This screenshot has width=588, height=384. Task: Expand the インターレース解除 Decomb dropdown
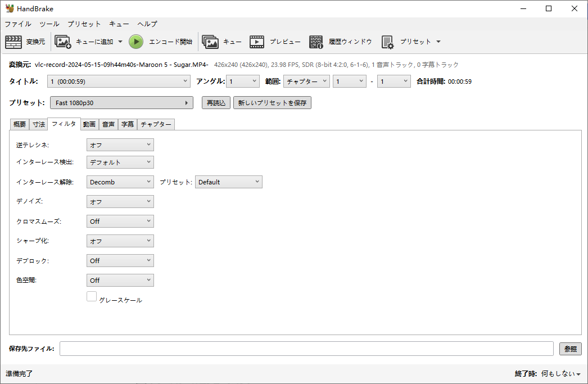click(120, 182)
